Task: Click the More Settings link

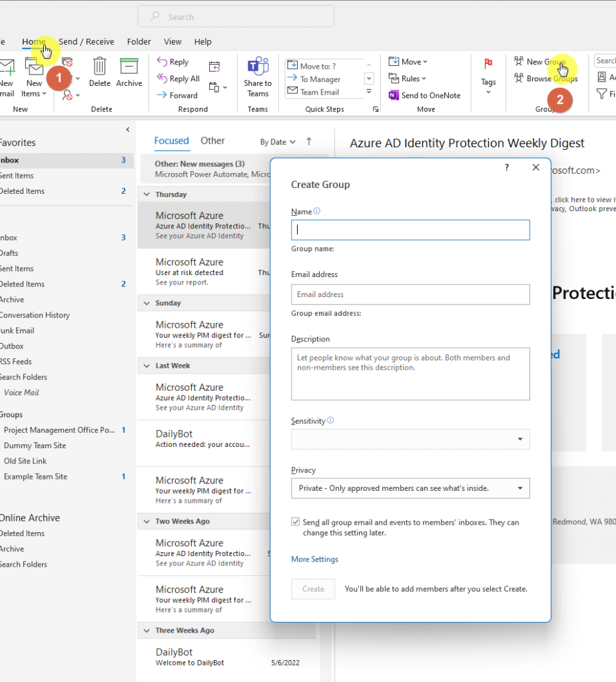Action: tap(314, 559)
